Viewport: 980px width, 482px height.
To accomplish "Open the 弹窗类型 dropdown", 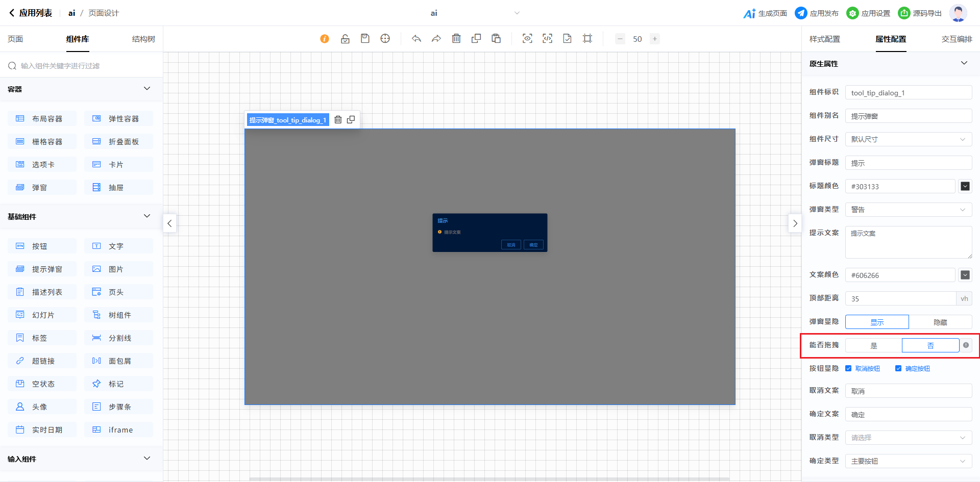I will [908, 210].
